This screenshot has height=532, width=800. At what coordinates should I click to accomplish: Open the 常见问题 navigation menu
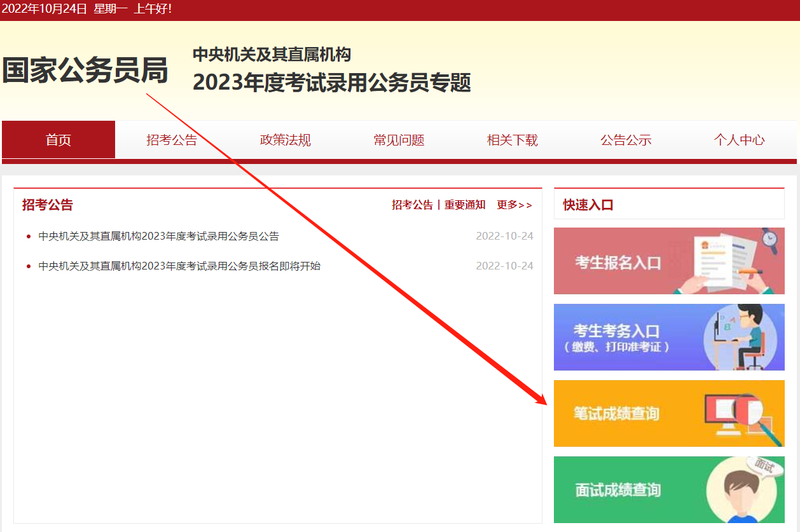pos(399,140)
